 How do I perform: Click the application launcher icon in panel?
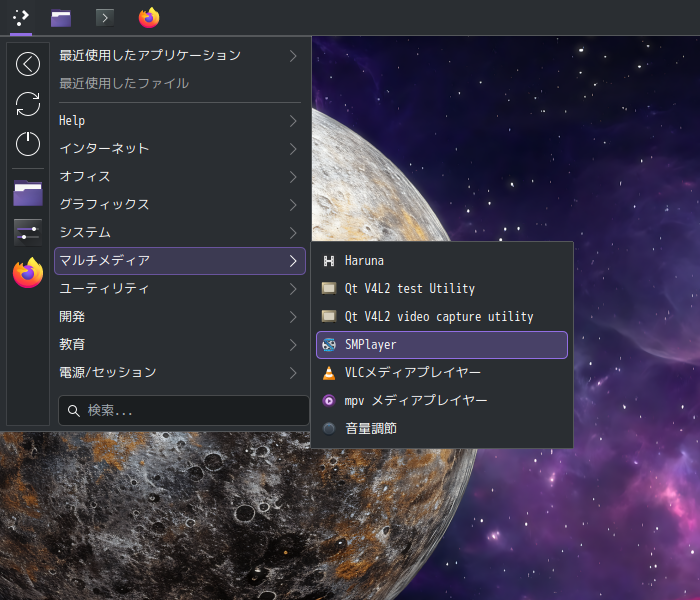point(21,18)
